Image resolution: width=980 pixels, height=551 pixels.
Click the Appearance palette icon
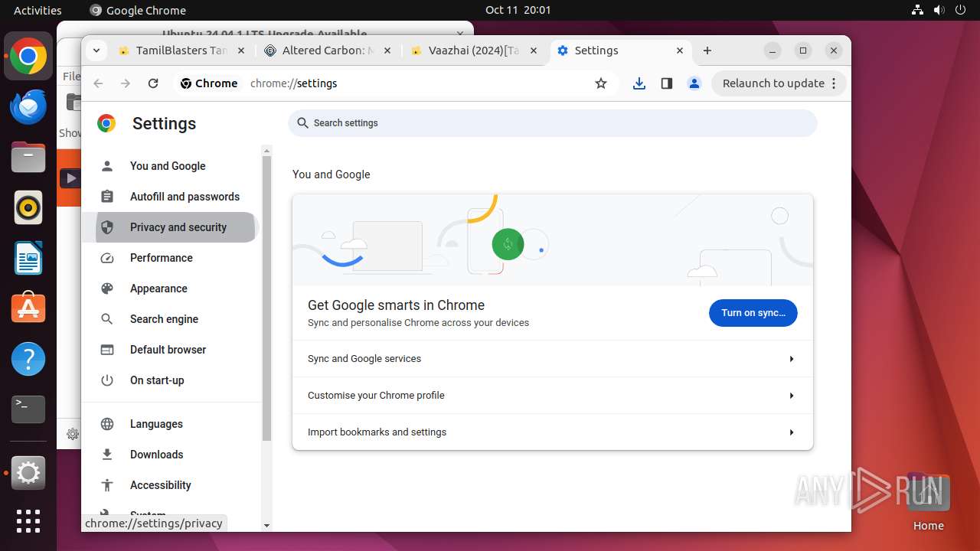click(x=107, y=289)
